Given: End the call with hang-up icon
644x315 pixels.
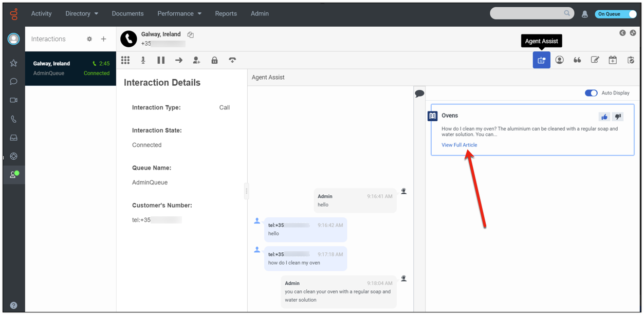Looking at the screenshot, I should [232, 60].
